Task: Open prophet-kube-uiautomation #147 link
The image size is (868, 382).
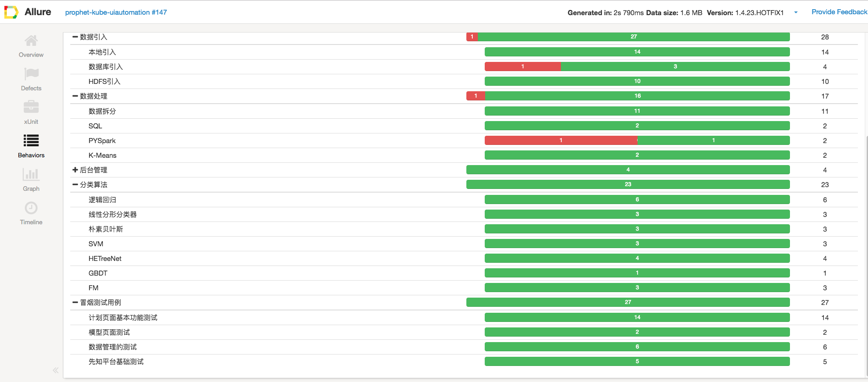Action: pos(116,12)
